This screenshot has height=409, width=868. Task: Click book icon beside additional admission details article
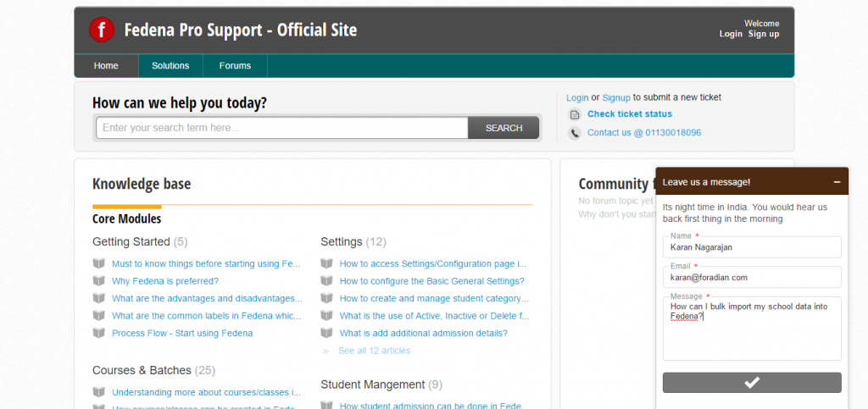pyautogui.click(x=326, y=334)
